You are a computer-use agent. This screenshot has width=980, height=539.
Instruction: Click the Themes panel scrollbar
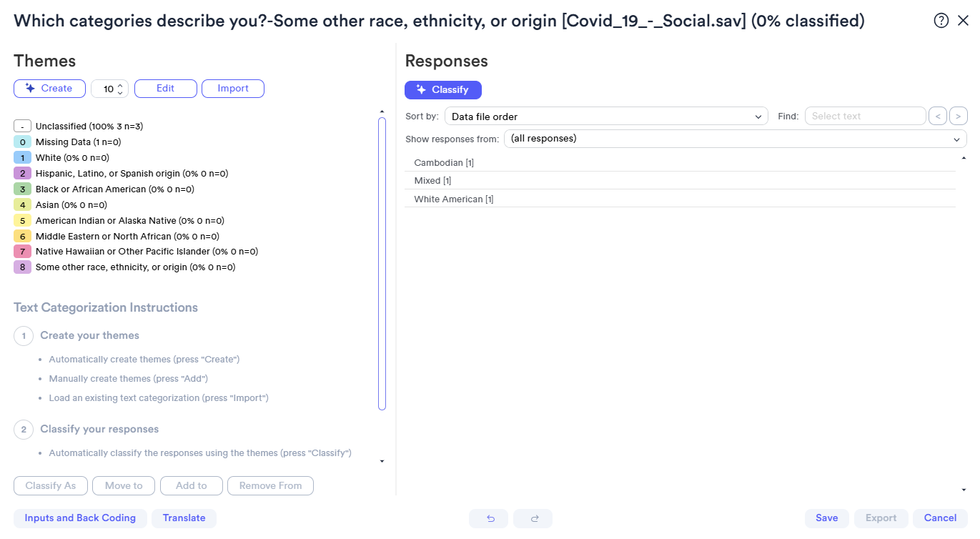coord(382,264)
